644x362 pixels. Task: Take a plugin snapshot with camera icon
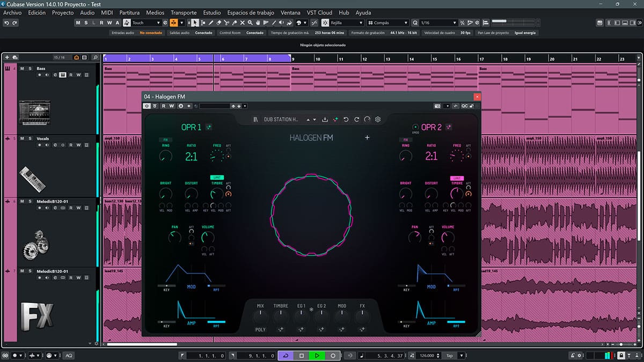[x=438, y=106]
